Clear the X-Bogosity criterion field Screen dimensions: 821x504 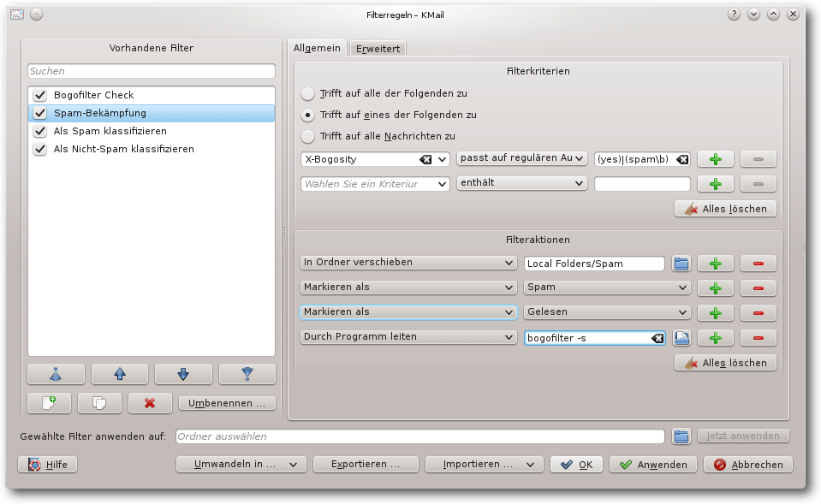425,160
